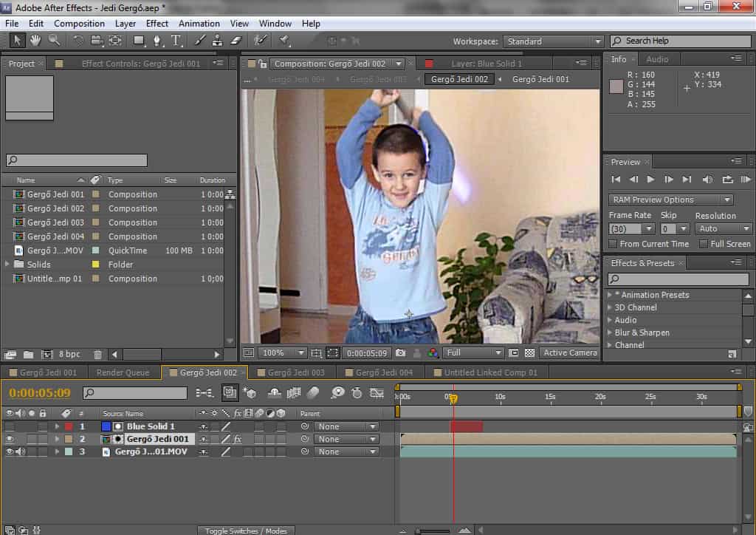Viewport: 756px width, 535px height.
Task: Hide the Gergő Jedi 001 layer
Action: pyautogui.click(x=10, y=439)
